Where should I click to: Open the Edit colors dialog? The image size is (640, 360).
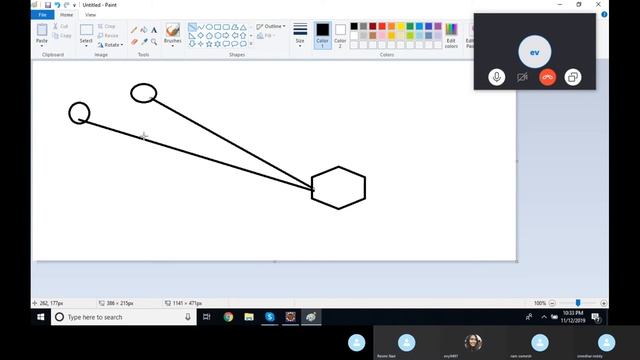451,36
